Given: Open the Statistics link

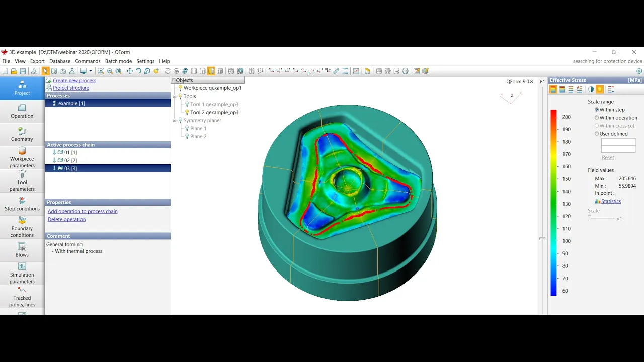Looking at the screenshot, I should [611, 201].
